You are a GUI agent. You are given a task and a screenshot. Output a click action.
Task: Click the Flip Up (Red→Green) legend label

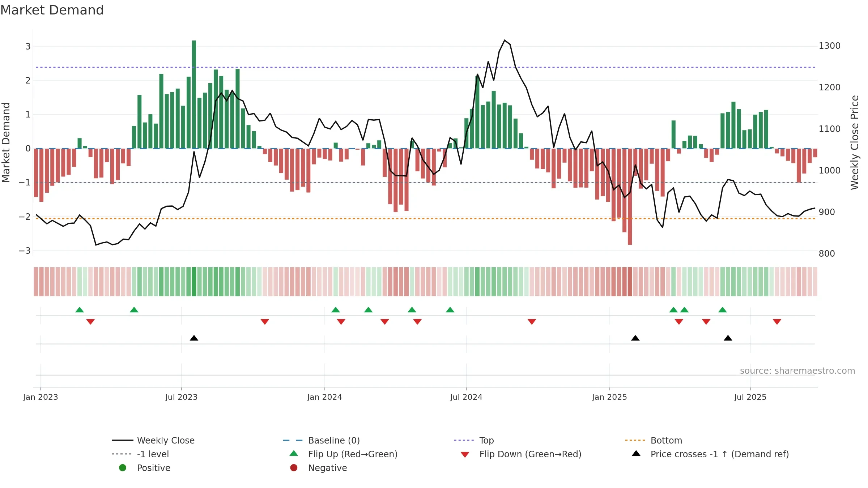(x=353, y=454)
